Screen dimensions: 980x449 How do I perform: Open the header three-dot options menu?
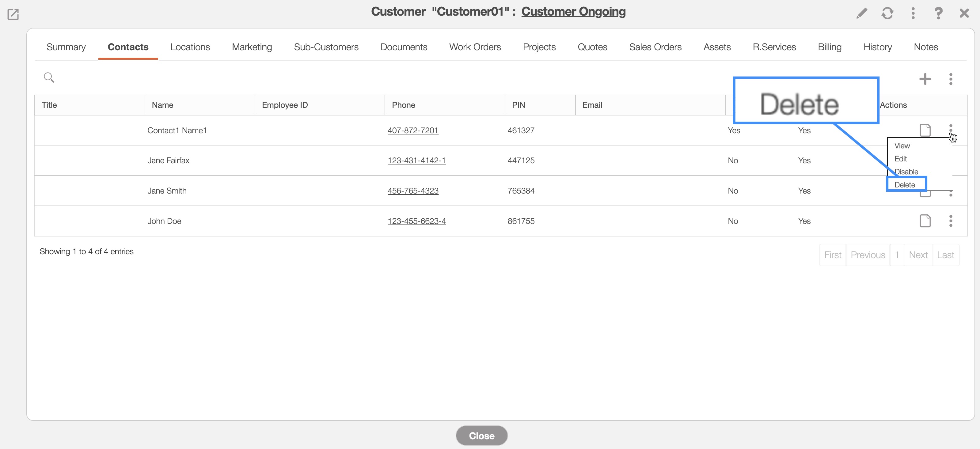[x=913, y=13]
